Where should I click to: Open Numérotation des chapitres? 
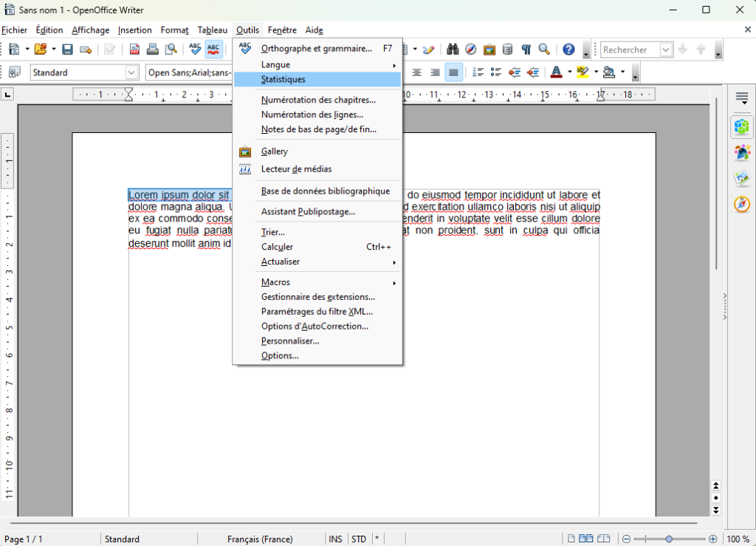pos(317,100)
